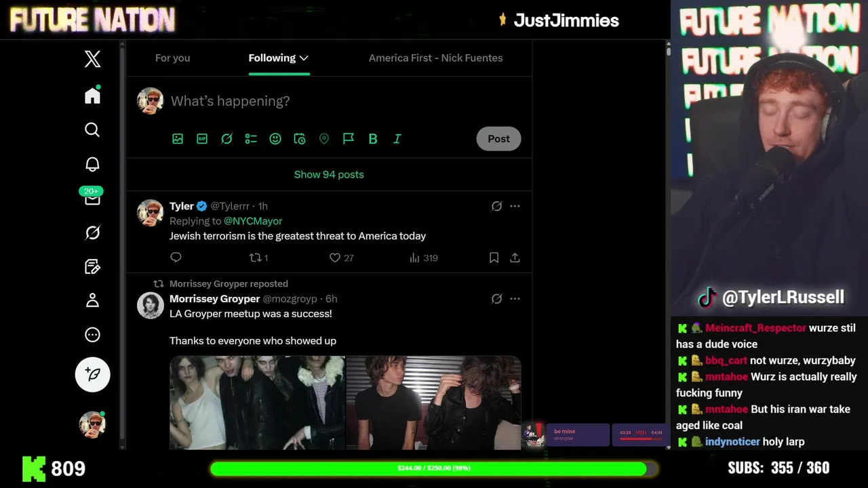The height and width of the screenshot is (488, 868).
Task: Open the sidebar icon below the Grok icon
Action: click(93, 266)
